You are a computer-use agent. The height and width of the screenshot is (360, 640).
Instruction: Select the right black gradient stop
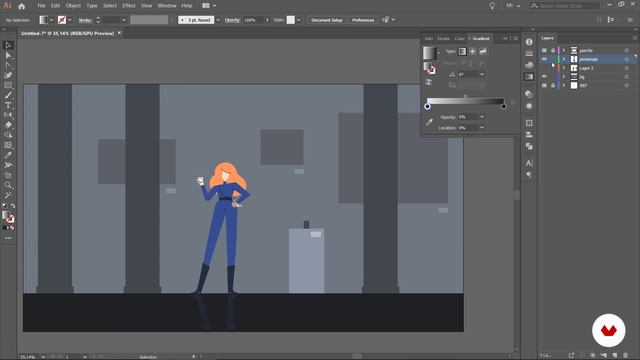503,107
